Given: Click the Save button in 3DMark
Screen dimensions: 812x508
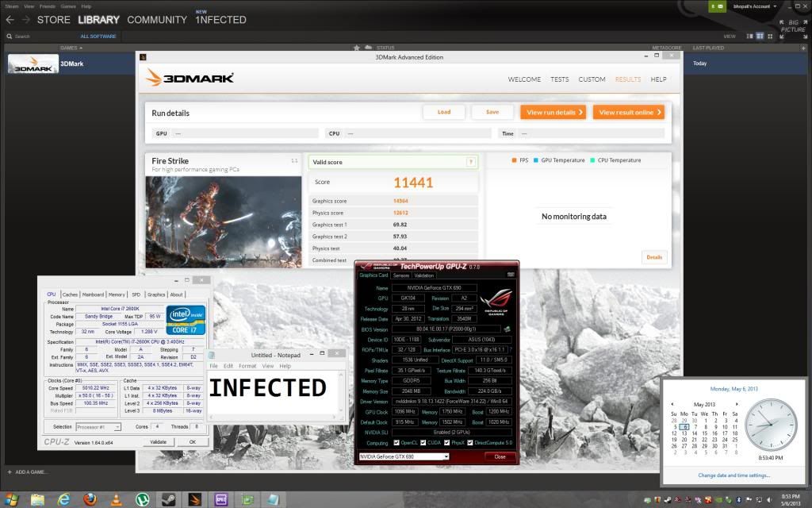Looking at the screenshot, I should point(492,112).
